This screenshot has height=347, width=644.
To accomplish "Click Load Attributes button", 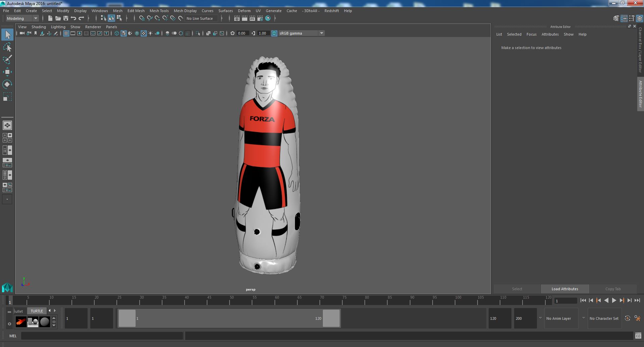I will pyautogui.click(x=565, y=289).
